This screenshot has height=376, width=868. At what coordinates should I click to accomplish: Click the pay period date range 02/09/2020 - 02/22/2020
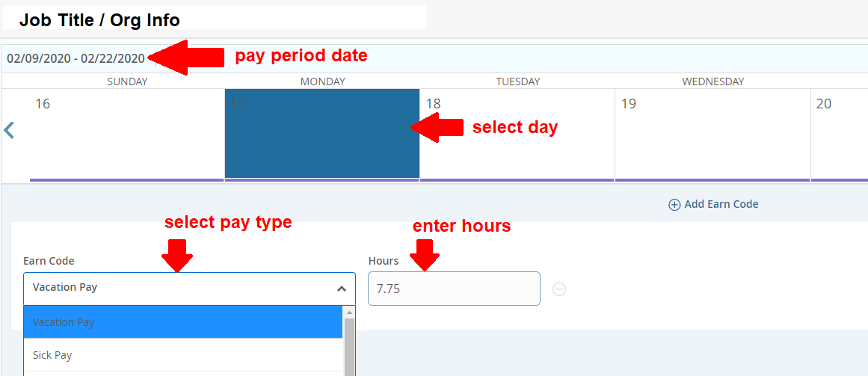point(76,58)
